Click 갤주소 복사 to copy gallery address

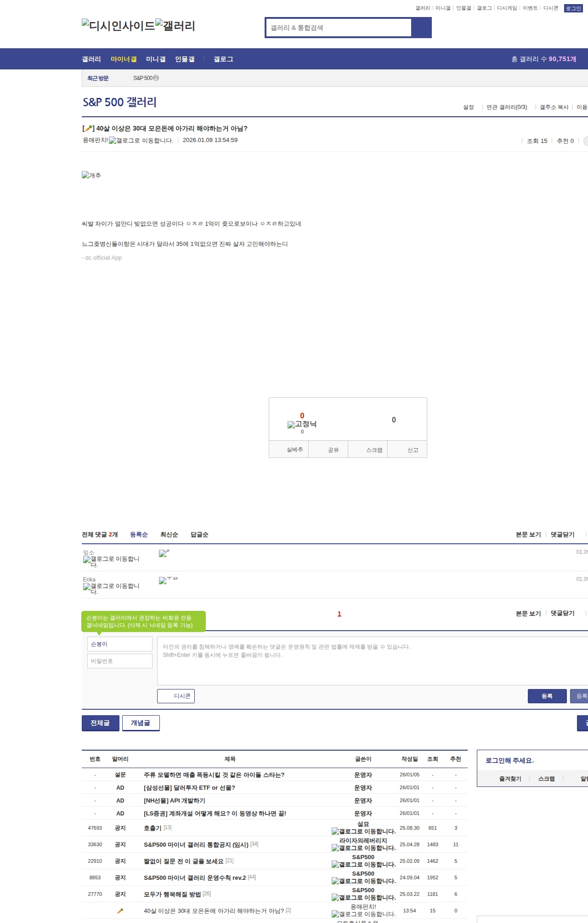tap(554, 107)
